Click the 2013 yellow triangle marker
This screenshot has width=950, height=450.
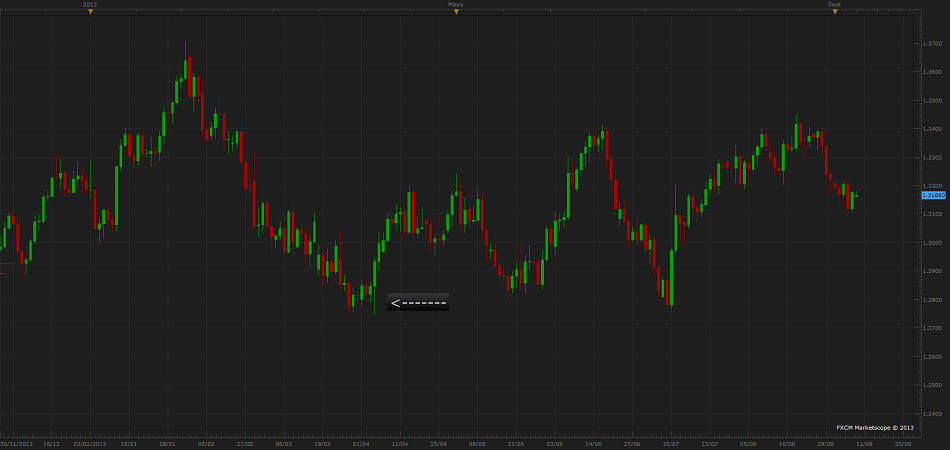coord(90,11)
